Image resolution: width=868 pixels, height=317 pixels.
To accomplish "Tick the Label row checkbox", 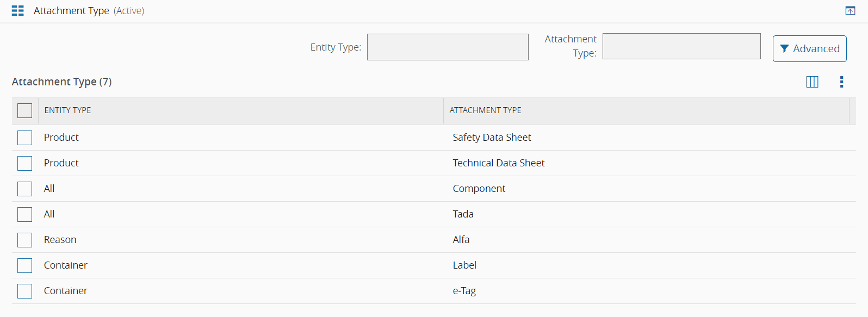I will [25, 266].
